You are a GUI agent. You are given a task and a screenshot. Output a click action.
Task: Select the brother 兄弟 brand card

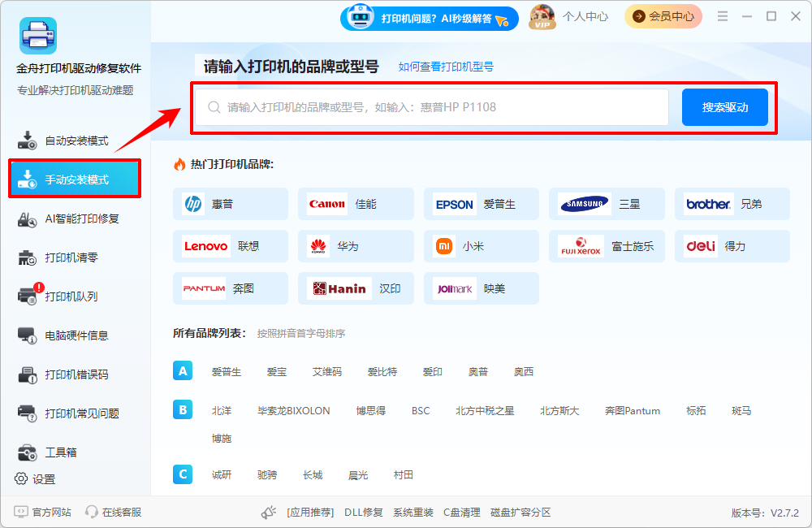point(732,204)
